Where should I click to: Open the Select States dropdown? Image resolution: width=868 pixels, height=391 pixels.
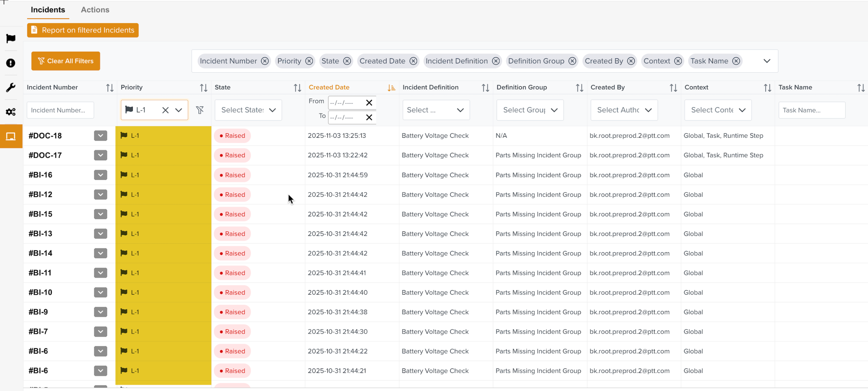click(248, 110)
